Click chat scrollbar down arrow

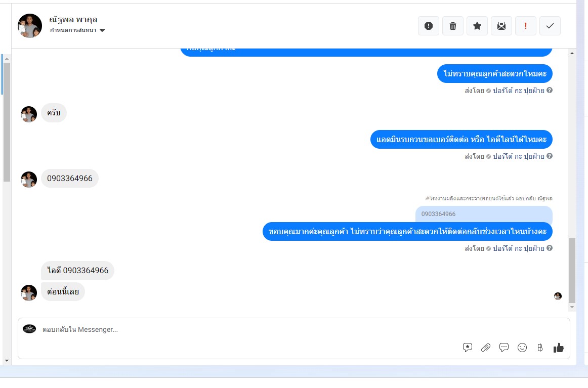(x=572, y=307)
